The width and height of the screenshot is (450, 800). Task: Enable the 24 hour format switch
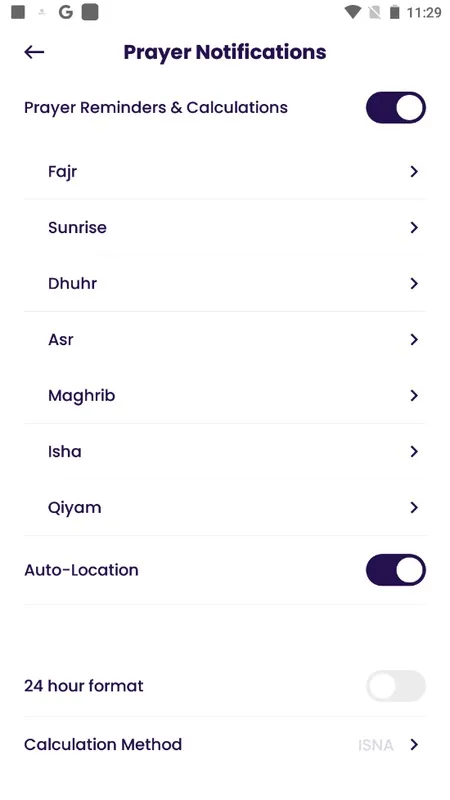[x=395, y=686]
